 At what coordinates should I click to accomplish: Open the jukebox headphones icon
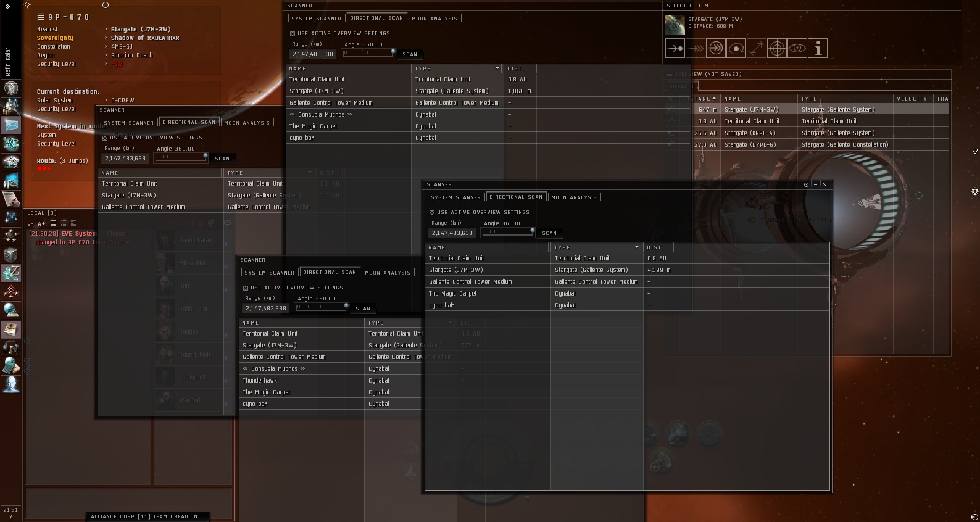(x=11, y=347)
